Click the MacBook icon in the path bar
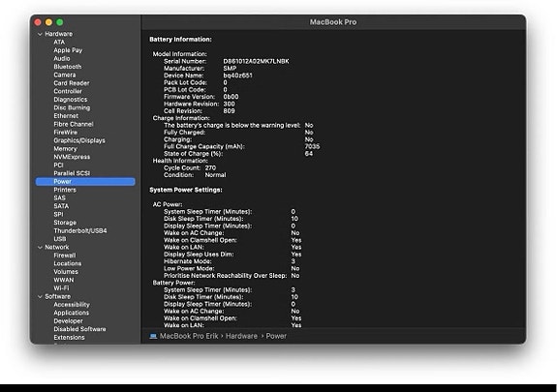The height and width of the screenshot is (392, 557). [x=153, y=336]
